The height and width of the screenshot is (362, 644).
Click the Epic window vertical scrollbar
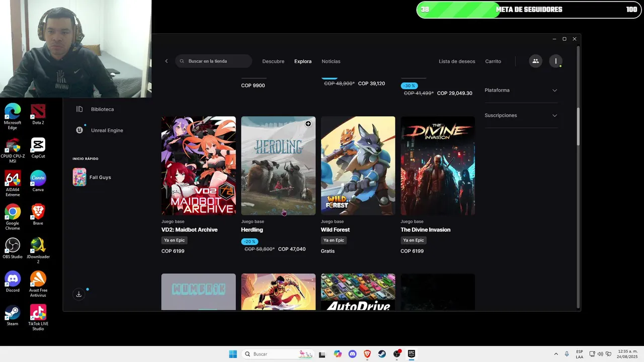(x=578, y=127)
